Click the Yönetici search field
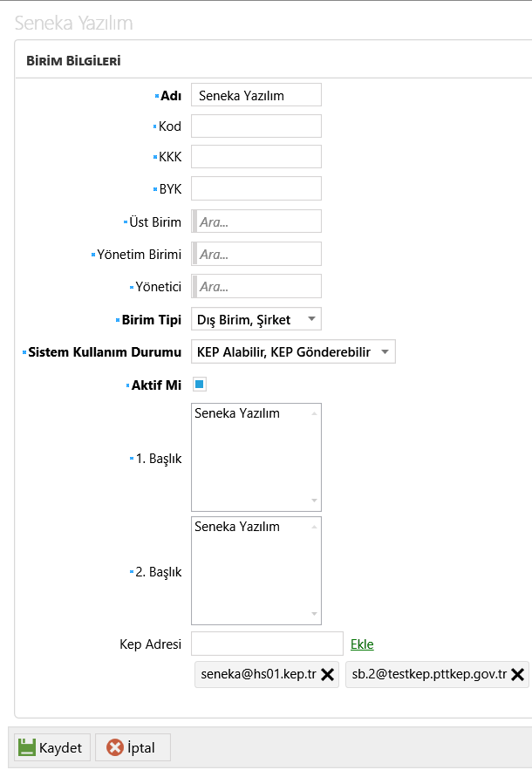This screenshot has height=770, width=532. (x=256, y=286)
